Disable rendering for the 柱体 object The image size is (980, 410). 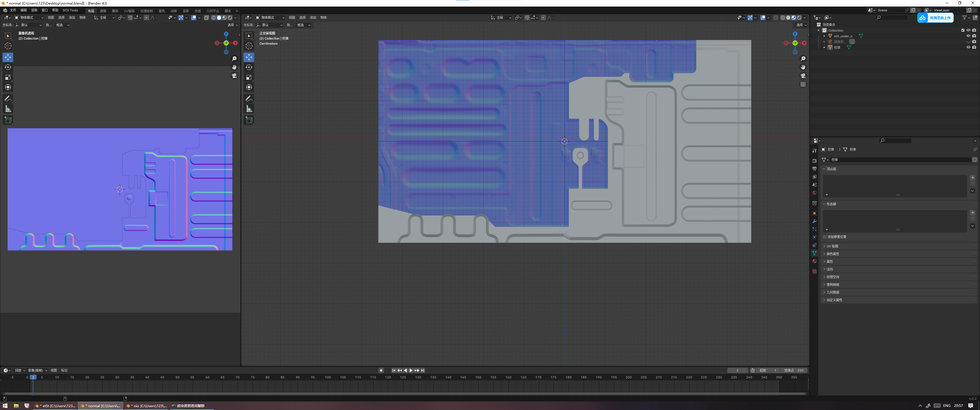pos(974,48)
